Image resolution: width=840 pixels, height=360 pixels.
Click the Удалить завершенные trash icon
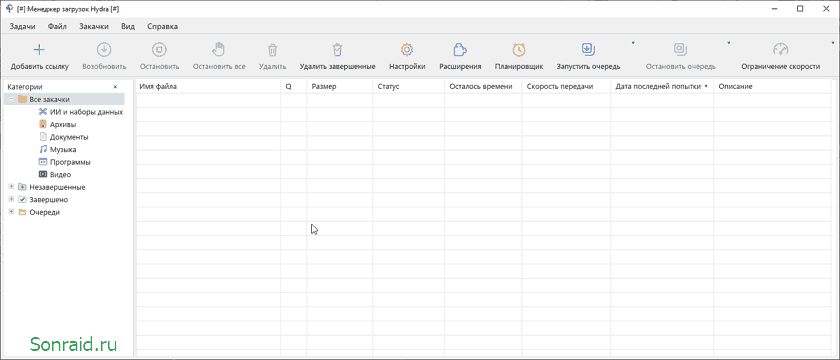(x=337, y=50)
